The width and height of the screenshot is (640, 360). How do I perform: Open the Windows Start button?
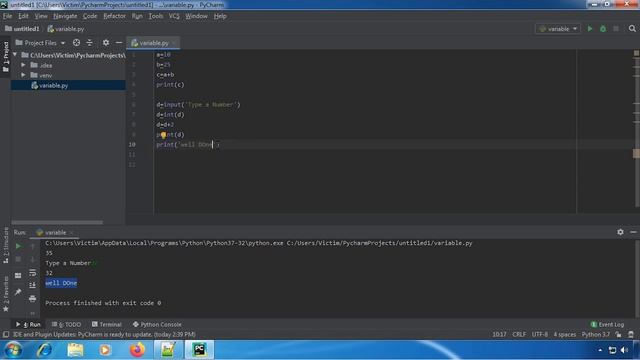[x=13, y=350]
